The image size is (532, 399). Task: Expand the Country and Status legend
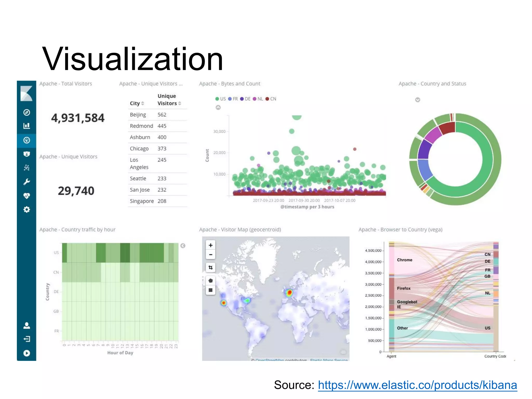point(417,100)
